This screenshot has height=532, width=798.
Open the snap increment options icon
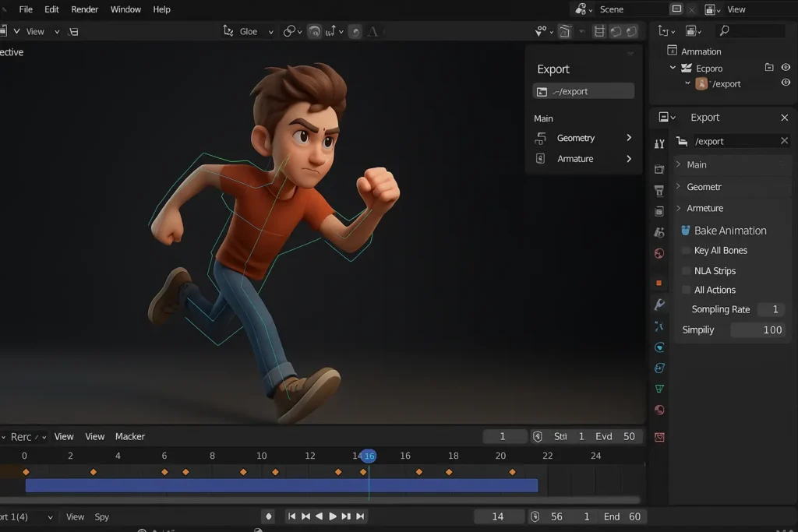pos(334,31)
